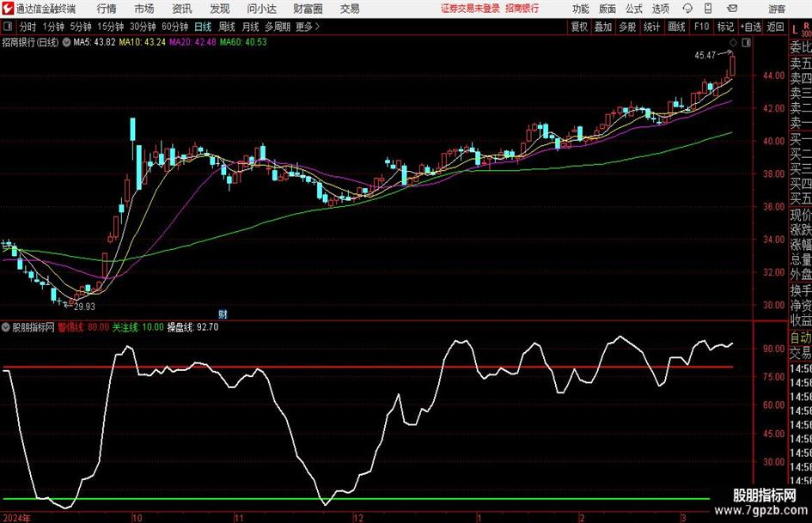Open the 公式 menu
This screenshot has width=812, height=523.
click(634, 9)
